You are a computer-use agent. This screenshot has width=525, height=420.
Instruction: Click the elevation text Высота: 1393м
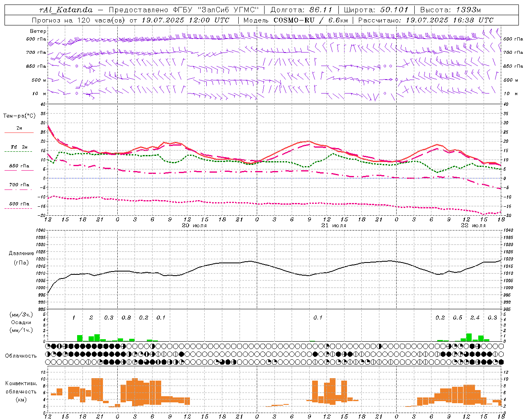coord(450,9)
